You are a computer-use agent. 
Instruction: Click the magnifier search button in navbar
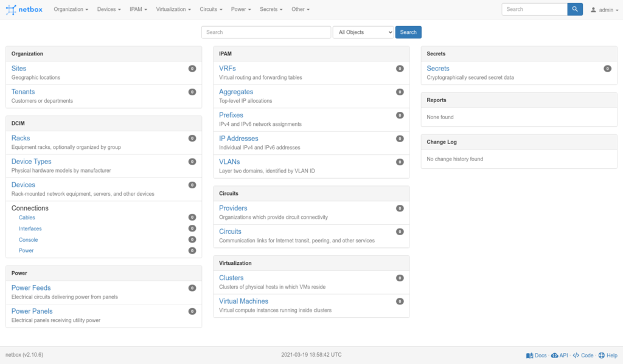tap(575, 9)
